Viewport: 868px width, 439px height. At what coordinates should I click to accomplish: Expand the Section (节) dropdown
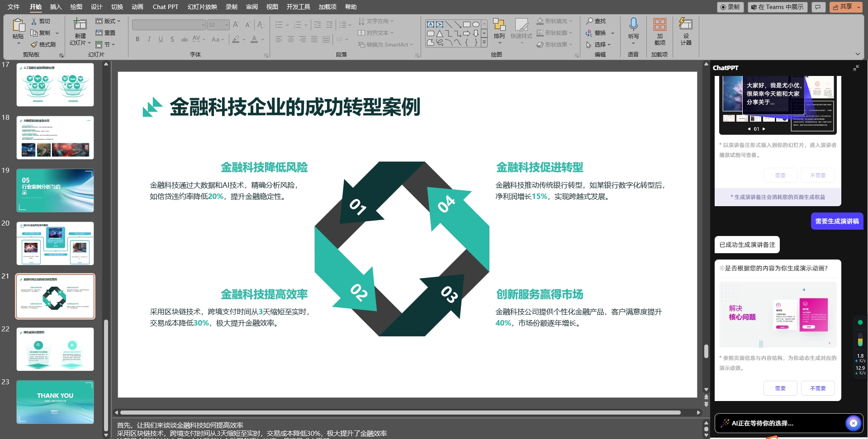point(105,44)
